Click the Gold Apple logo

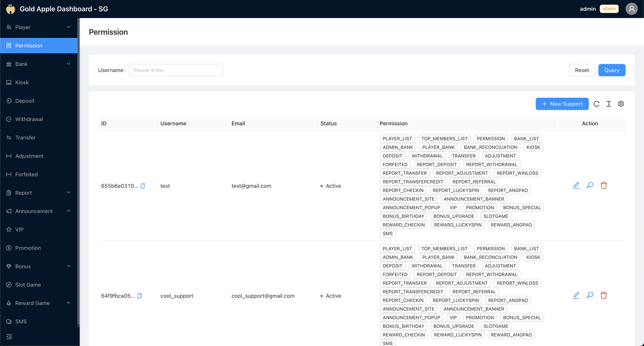[11, 9]
